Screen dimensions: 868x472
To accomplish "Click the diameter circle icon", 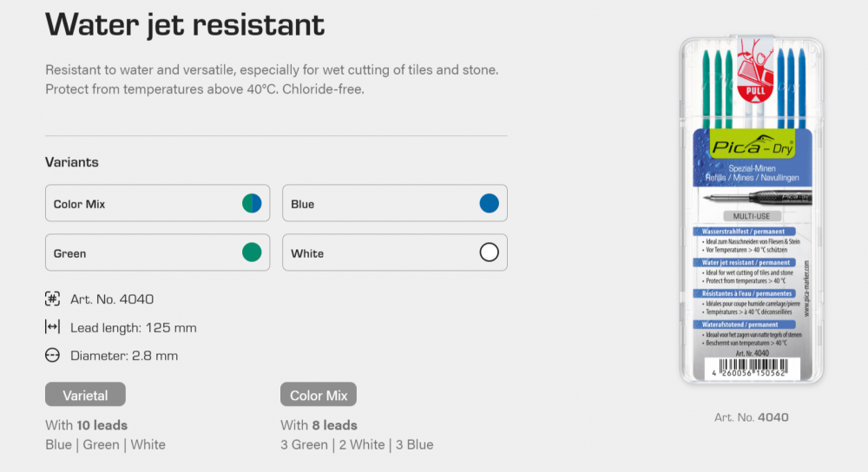I will pyautogui.click(x=53, y=355).
